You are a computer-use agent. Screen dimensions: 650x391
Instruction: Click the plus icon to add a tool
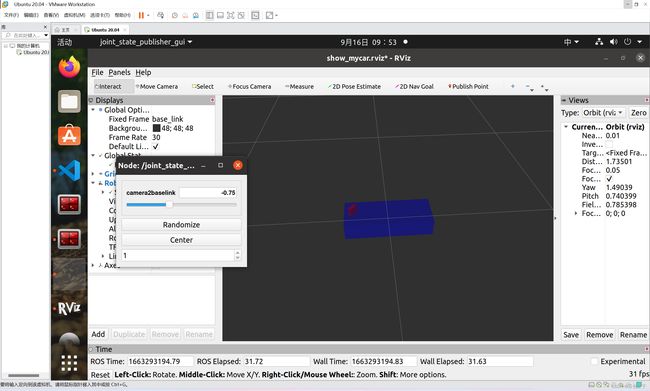click(513, 86)
